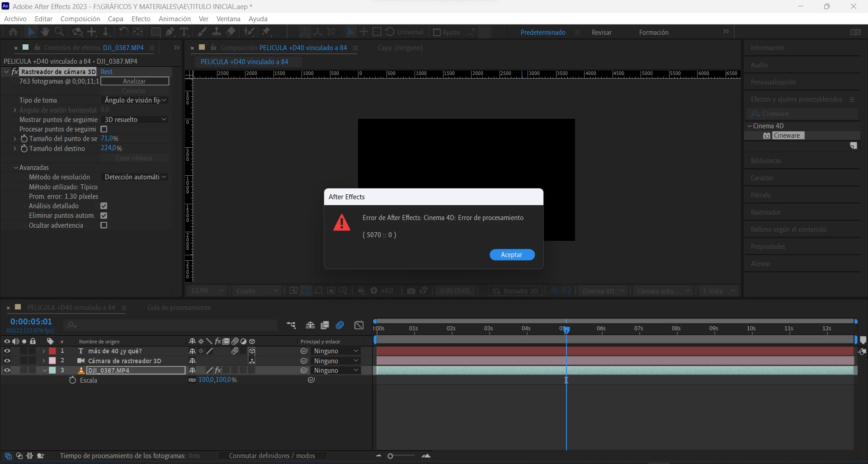Check the Ocultar advertencia checkbox
This screenshot has width=868, height=464.
(x=104, y=225)
